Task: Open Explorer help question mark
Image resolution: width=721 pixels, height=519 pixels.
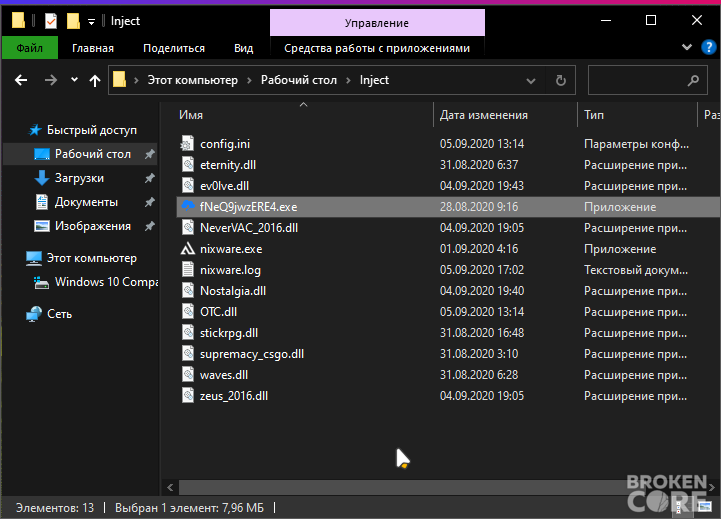Action: (709, 47)
